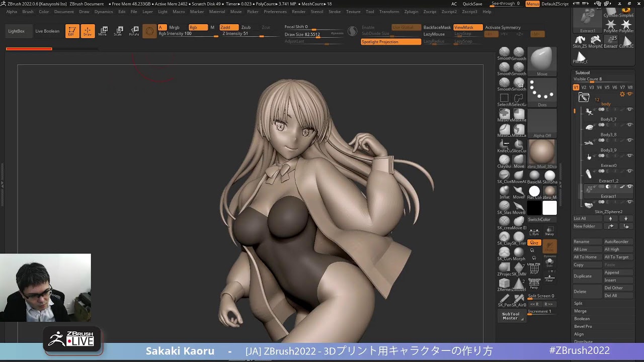The width and height of the screenshot is (644, 362).
Task: Select the Move transform icon
Action: pyautogui.click(x=103, y=31)
